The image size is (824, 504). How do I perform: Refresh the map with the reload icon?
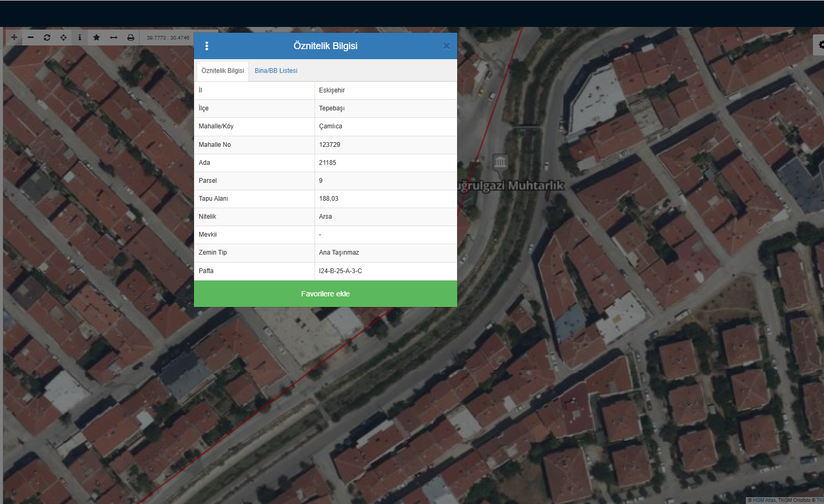[47, 38]
